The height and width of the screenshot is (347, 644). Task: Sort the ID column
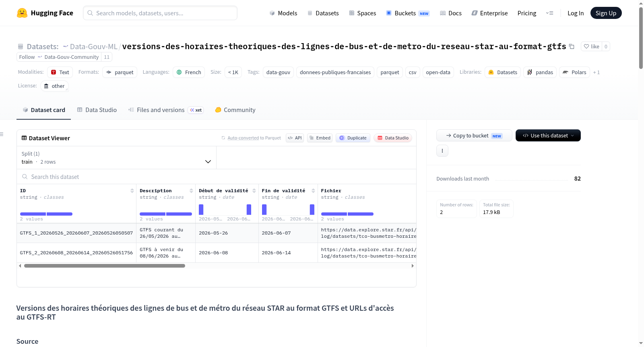[x=132, y=191]
